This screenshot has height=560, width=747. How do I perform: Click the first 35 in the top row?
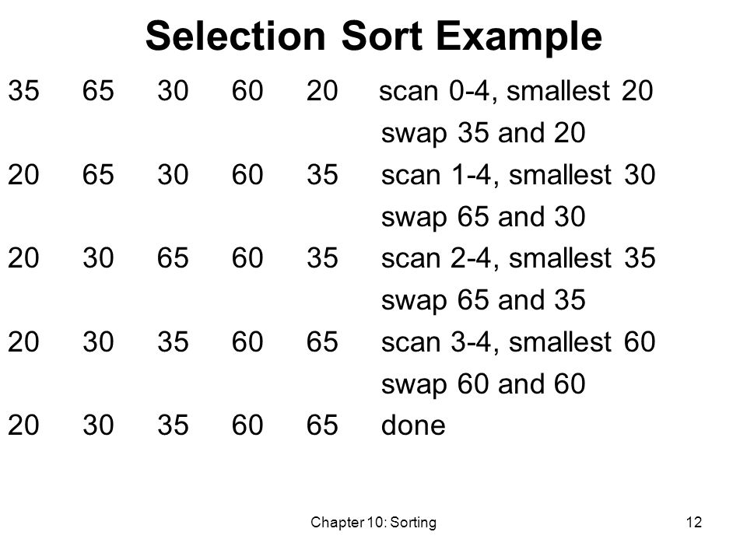coord(23,90)
